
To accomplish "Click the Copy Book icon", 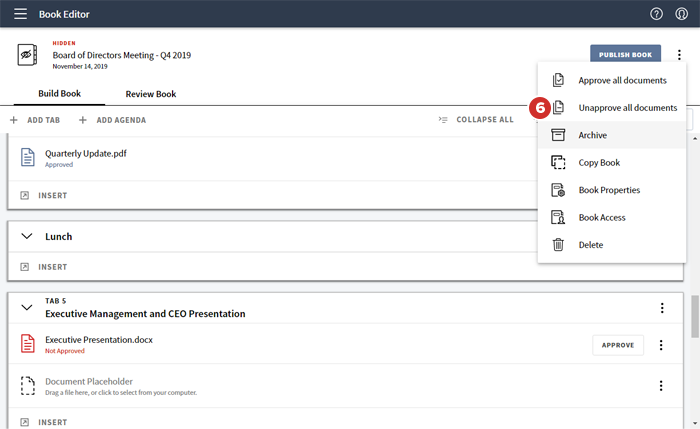I will 559,162.
